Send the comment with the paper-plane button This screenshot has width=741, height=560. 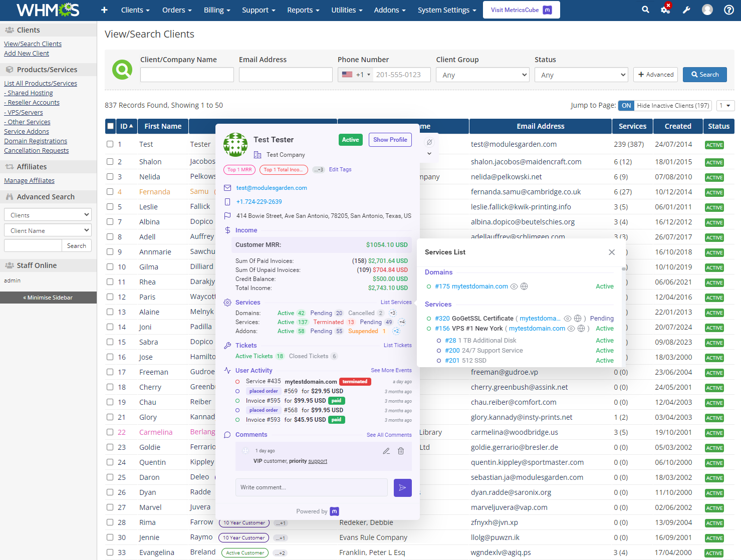point(402,487)
